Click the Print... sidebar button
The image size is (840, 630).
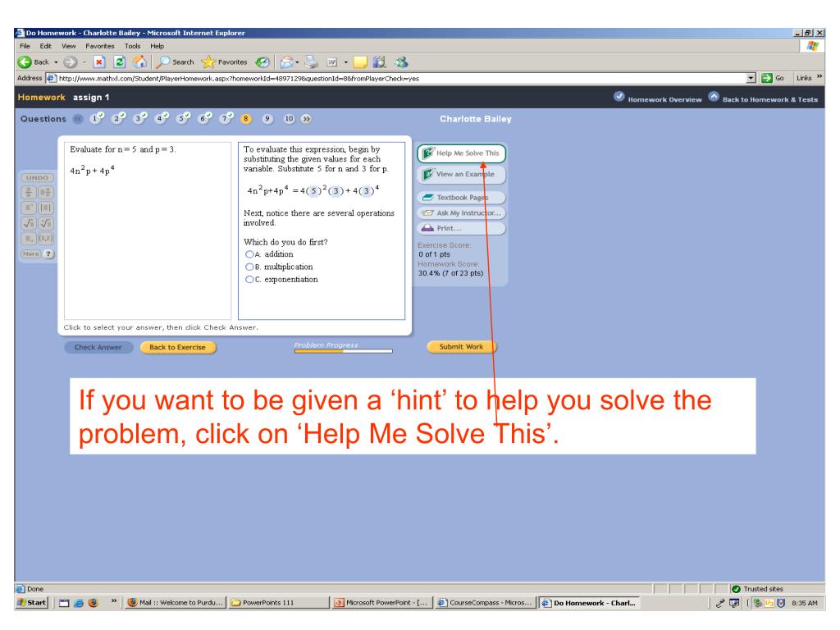(x=461, y=228)
